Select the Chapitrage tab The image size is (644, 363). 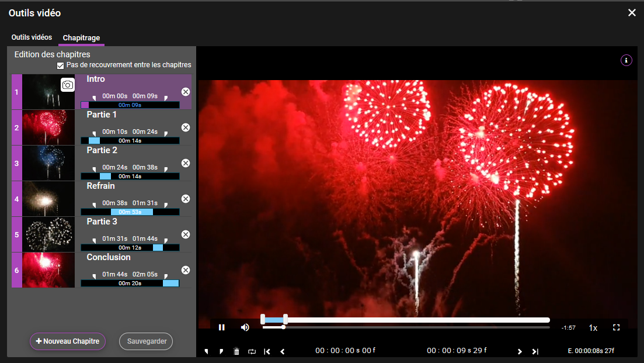coord(81,38)
